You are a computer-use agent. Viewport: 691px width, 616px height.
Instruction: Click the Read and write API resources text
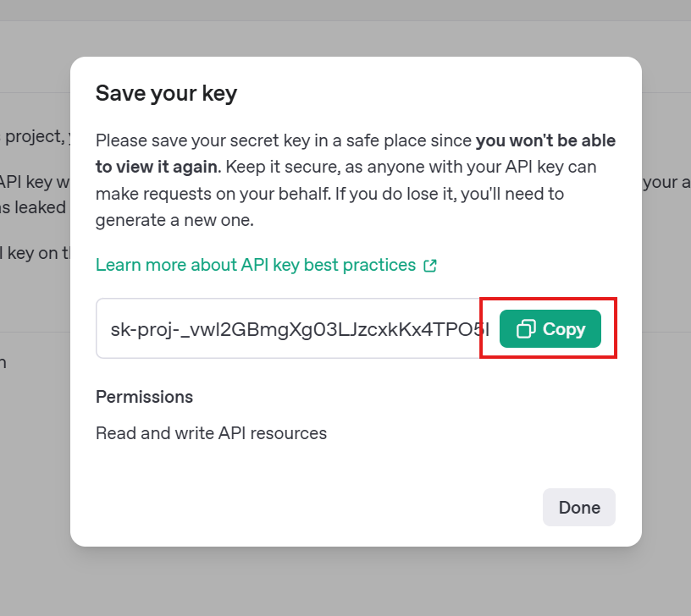(x=211, y=433)
